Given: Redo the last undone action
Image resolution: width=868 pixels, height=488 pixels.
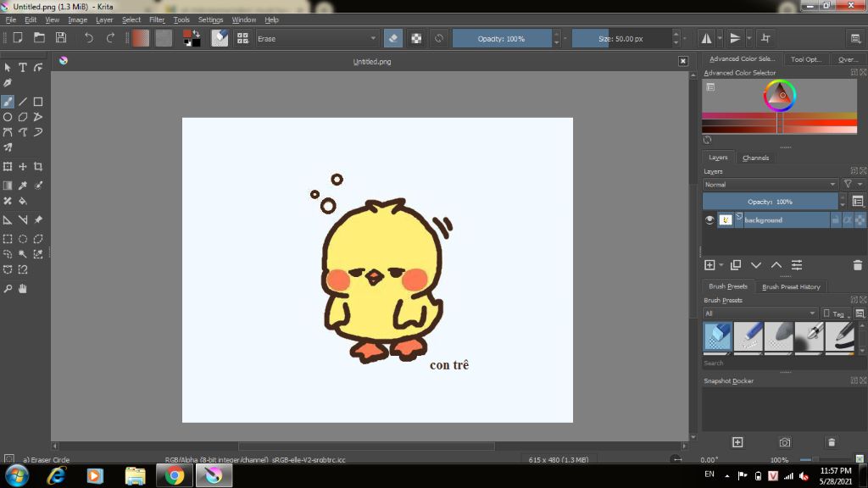Looking at the screenshot, I should [x=110, y=38].
